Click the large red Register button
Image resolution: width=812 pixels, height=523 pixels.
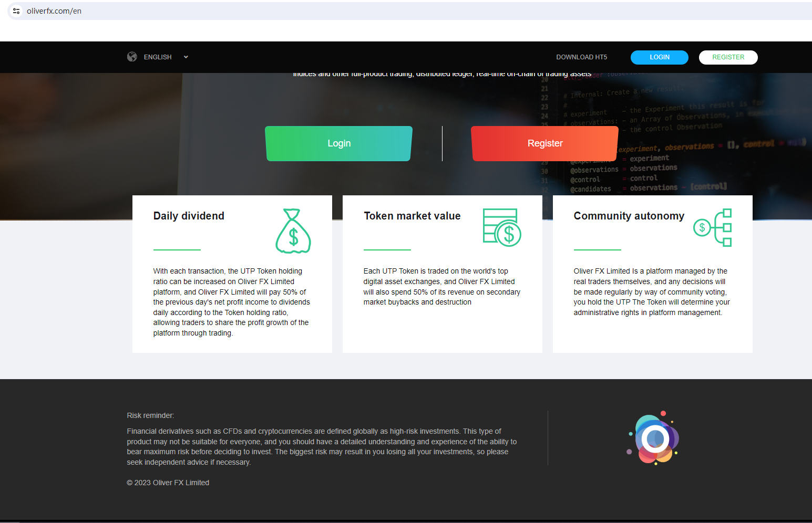click(x=545, y=143)
